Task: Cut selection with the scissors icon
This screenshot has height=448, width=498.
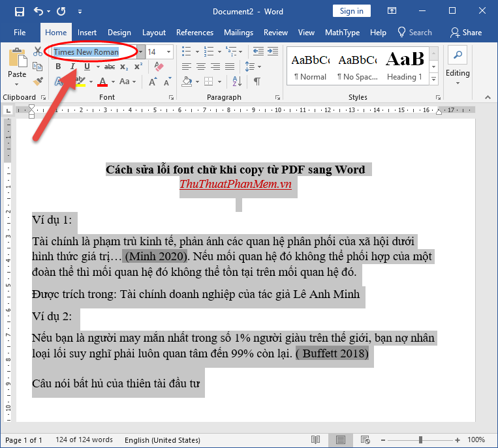Action: click(x=38, y=51)
